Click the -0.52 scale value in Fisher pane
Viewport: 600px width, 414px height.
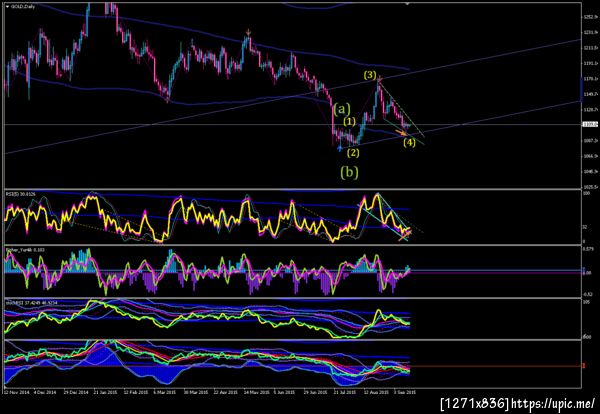(586, 294)
